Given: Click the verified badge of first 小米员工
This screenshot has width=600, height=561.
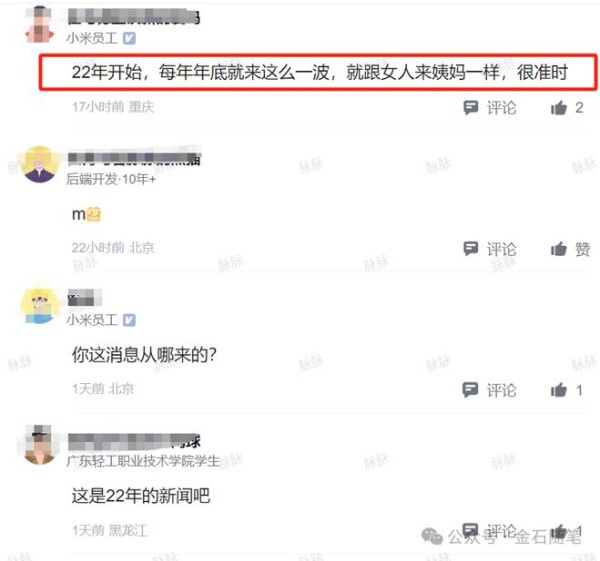Looking at the screenshot, I should point(129,38).
